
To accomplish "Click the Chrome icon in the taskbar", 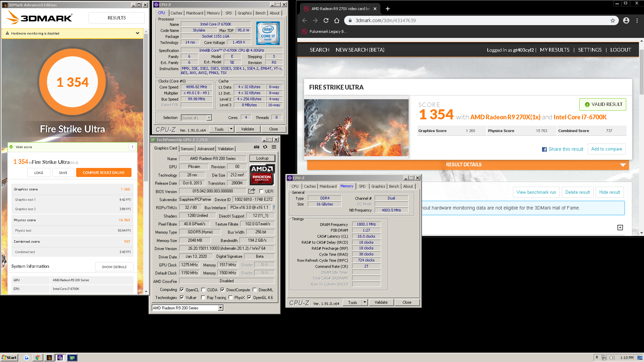I will pos(38,358).
